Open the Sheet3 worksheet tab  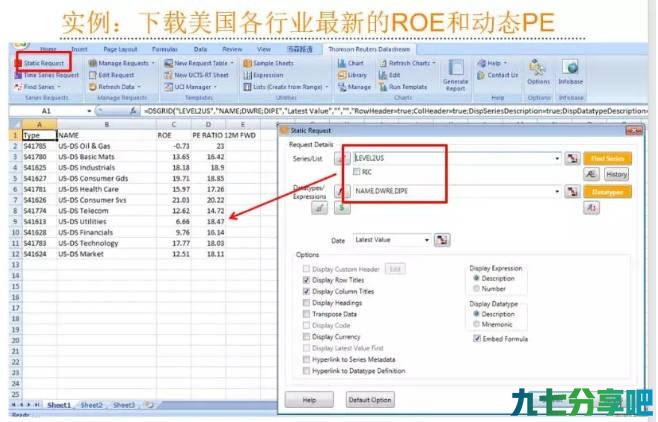[124, 405]
